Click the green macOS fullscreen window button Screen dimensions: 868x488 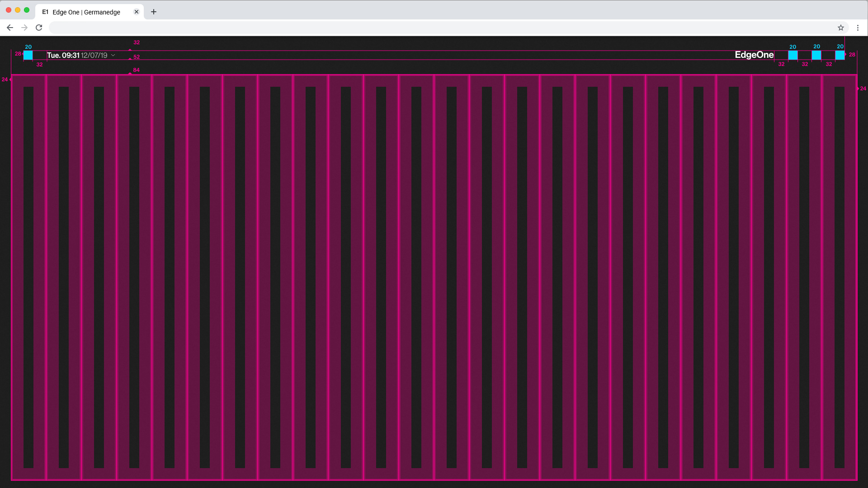point(27,10)
